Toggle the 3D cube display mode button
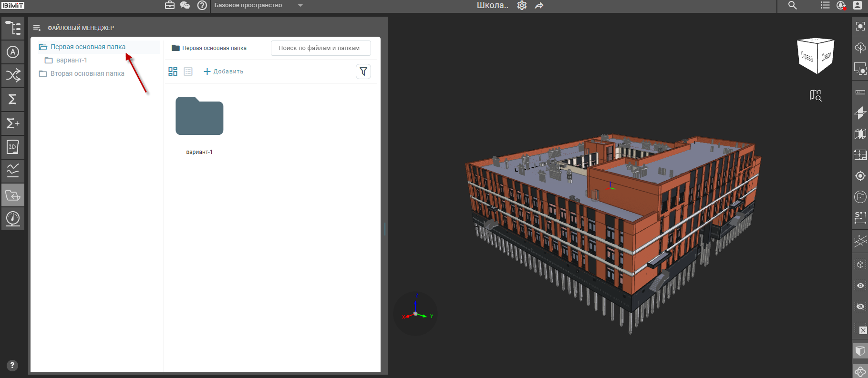868x378 pixels. pyautogui.click(x=860, y=351)
